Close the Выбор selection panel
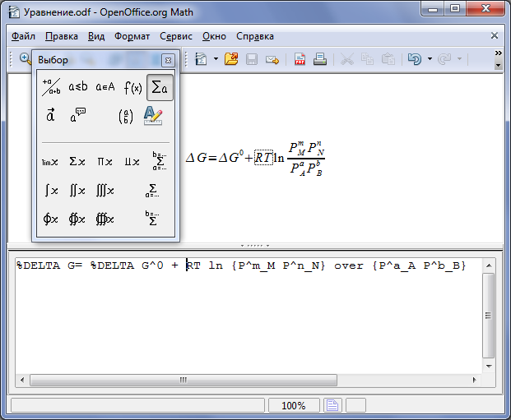Image resolution: width=511 pixels, height=420 pixels. 168,60
